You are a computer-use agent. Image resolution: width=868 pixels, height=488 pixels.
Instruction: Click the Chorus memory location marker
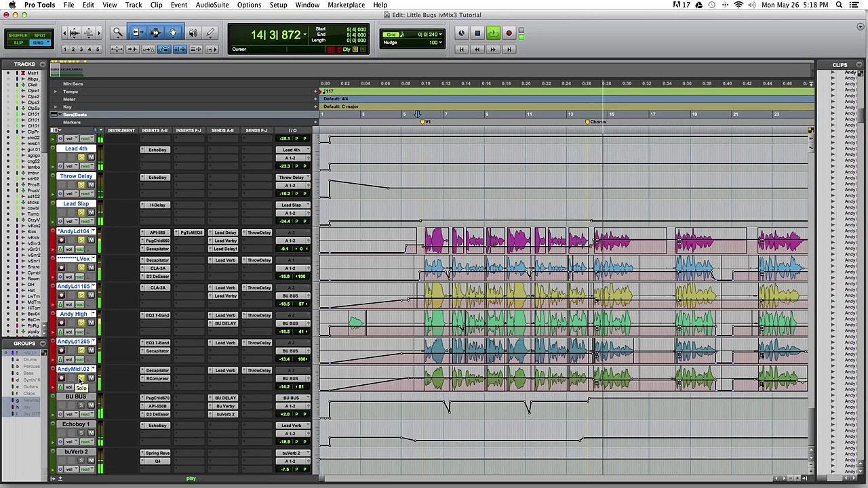595,122
